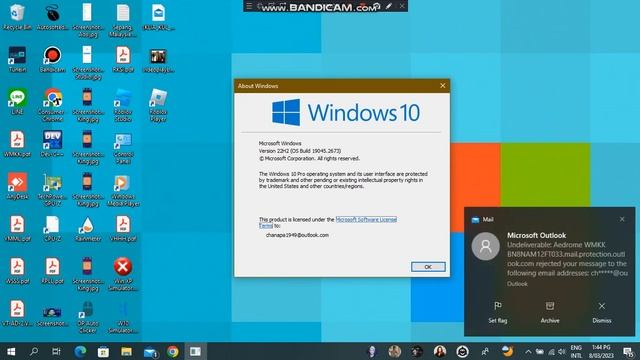
Task: Open Task View on the taskbar
Action: pos(56,351)
